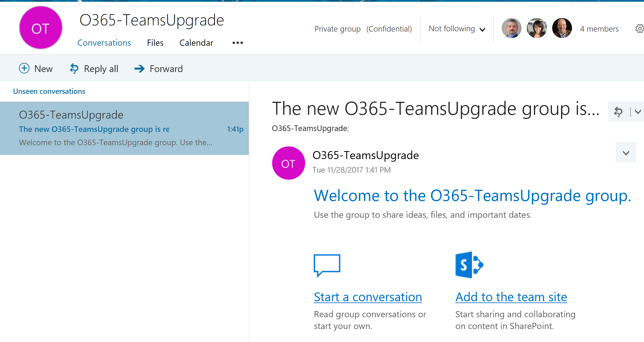Expand the Not following dropdown
The image size is (644, 342).
pos(457,29)
